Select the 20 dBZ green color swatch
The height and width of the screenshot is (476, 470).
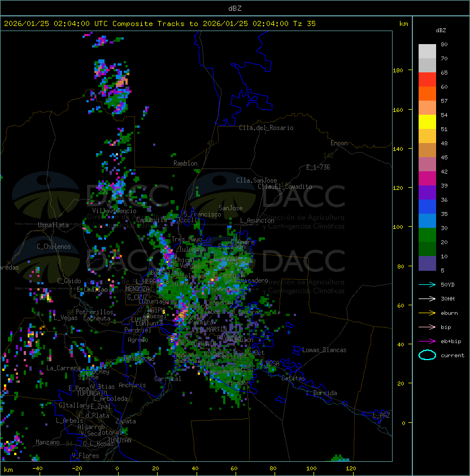tap(427, 249)
